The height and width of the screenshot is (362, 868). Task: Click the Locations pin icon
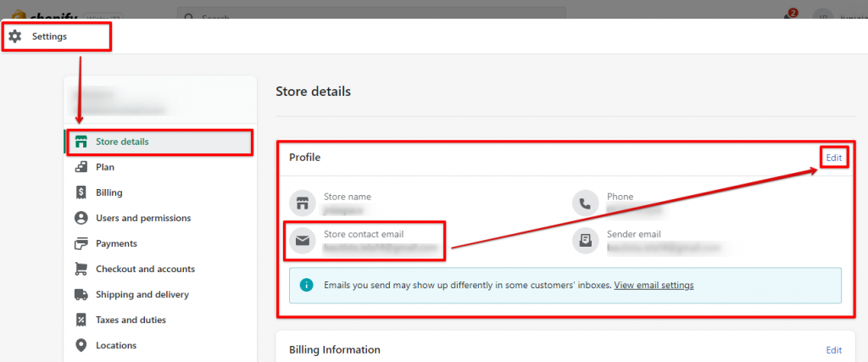(x=81, y=345)
